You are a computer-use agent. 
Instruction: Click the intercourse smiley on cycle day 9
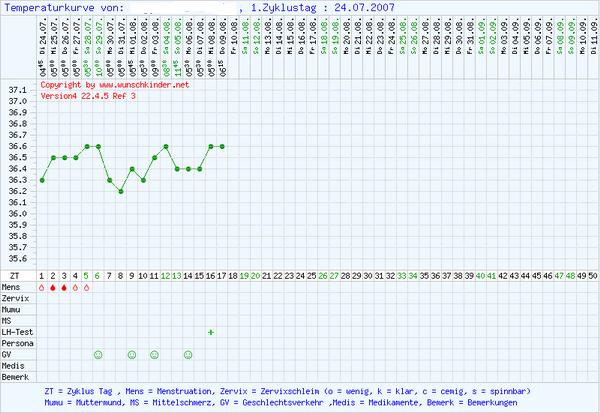tap(132, 355)
